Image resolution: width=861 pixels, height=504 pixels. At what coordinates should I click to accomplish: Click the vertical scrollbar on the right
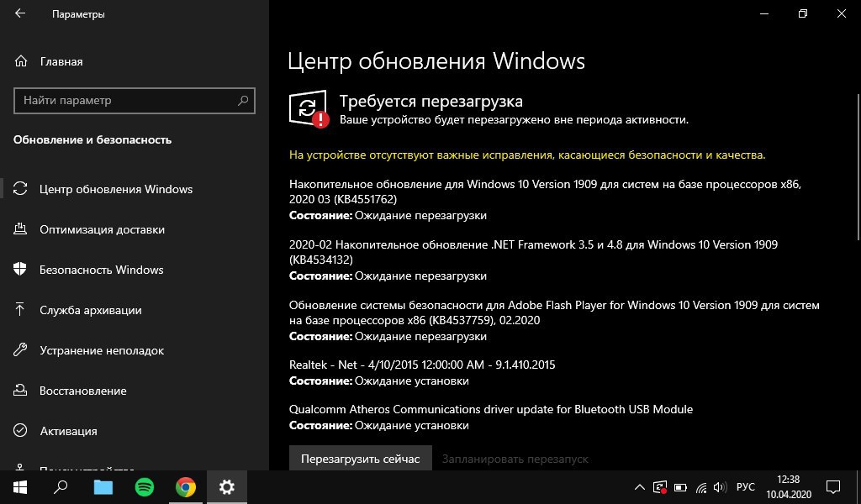858,166
